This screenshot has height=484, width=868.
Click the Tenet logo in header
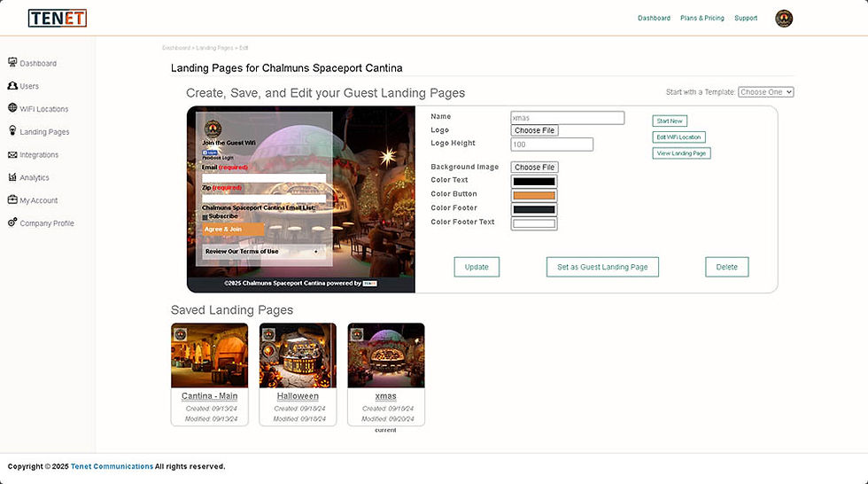[58, 19]
